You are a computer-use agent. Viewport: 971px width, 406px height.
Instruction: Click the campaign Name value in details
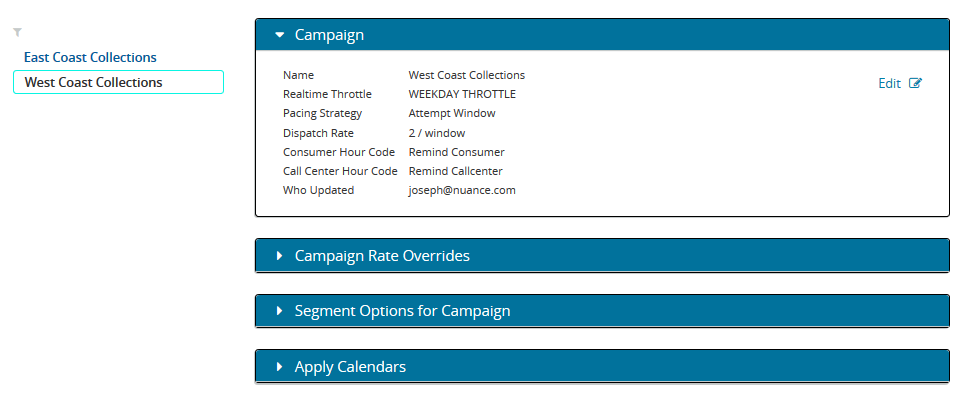(467, 75)
